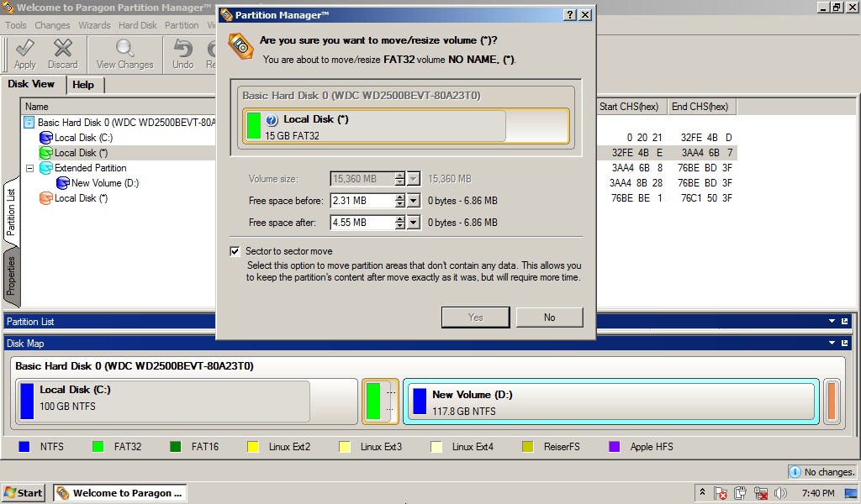This screenshot has width=861, height=504.
Task: Click the clock showing 7:40 PM
Action: tap(817, 493)
